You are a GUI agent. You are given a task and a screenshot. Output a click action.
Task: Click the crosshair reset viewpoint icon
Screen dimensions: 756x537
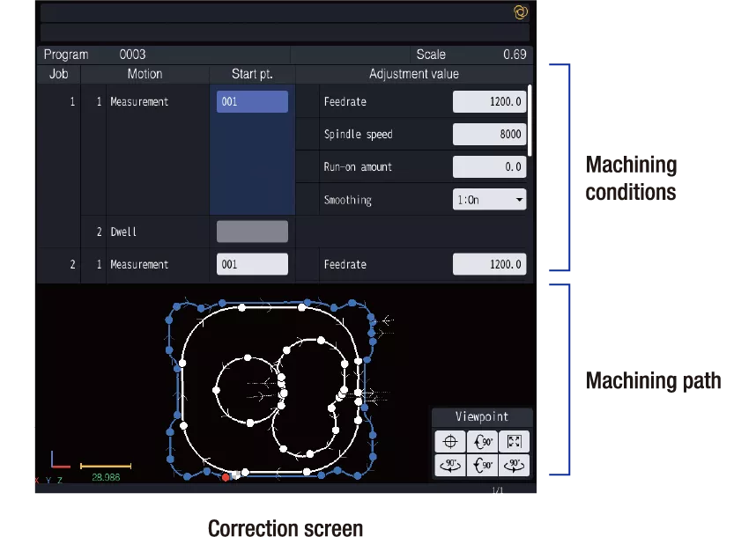(x=449, y=441)
